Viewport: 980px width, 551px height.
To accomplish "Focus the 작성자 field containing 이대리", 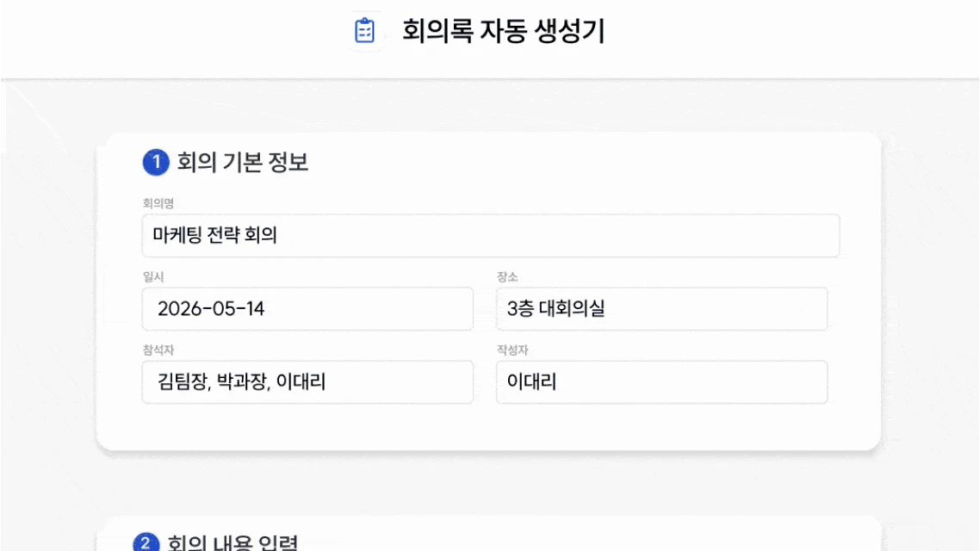I will [x=661, y=381].
